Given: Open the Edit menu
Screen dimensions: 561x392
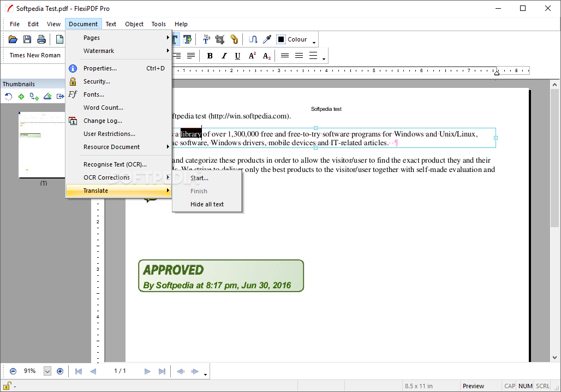Looking at the screenshot, I should pyautogui.click(x=33, y=24).
